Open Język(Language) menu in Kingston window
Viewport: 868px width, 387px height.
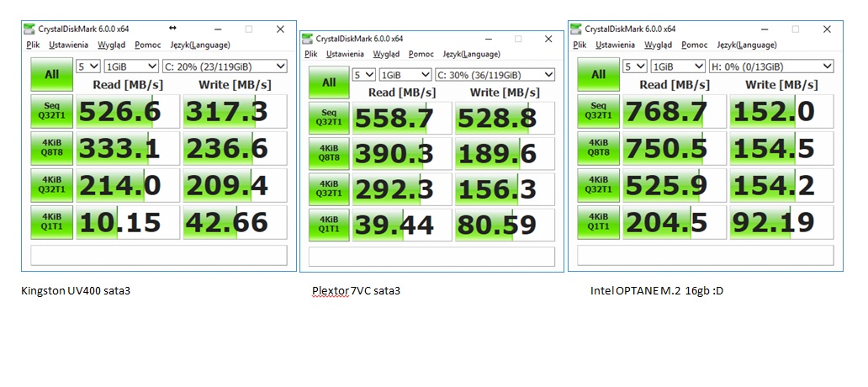[x=200, y=45]
